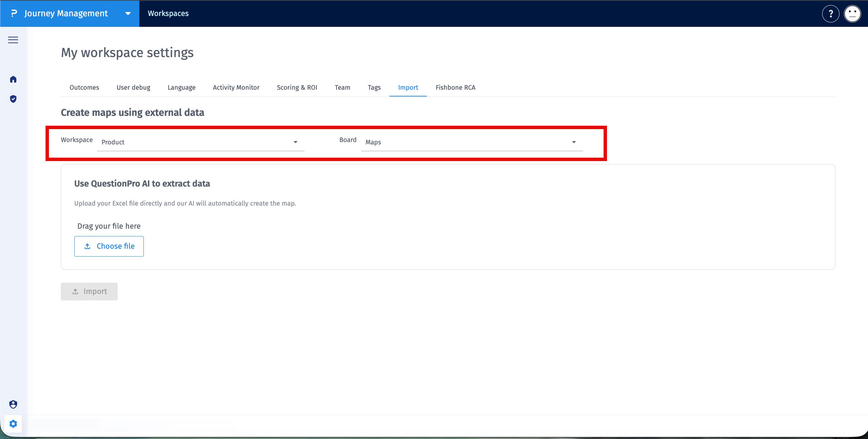Open Workspaces in the top navigation
868x439 pixels.
tap(168, 14)
